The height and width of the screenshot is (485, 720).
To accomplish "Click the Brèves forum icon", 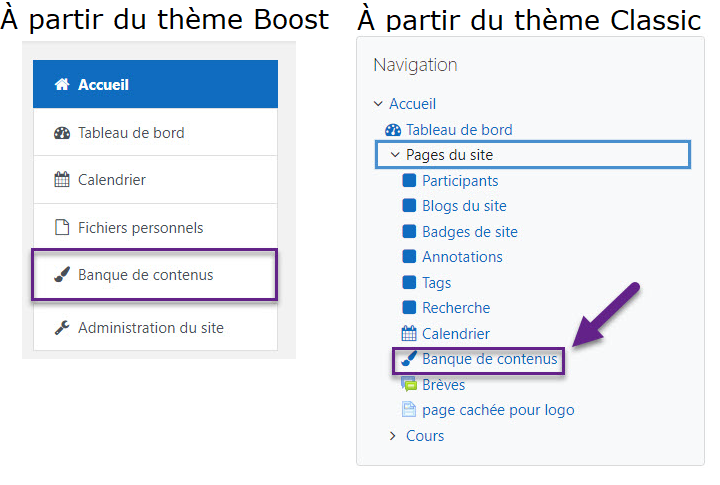I will 409,384.
